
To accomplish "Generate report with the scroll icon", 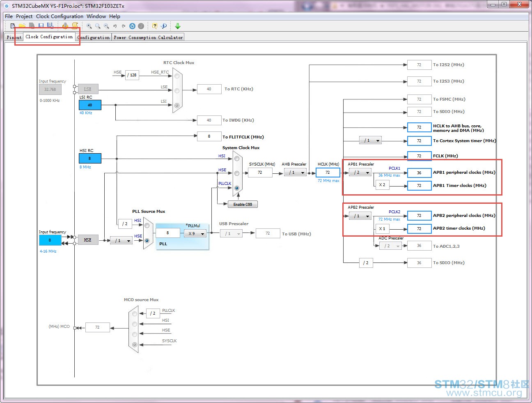I will coord(75,26).
